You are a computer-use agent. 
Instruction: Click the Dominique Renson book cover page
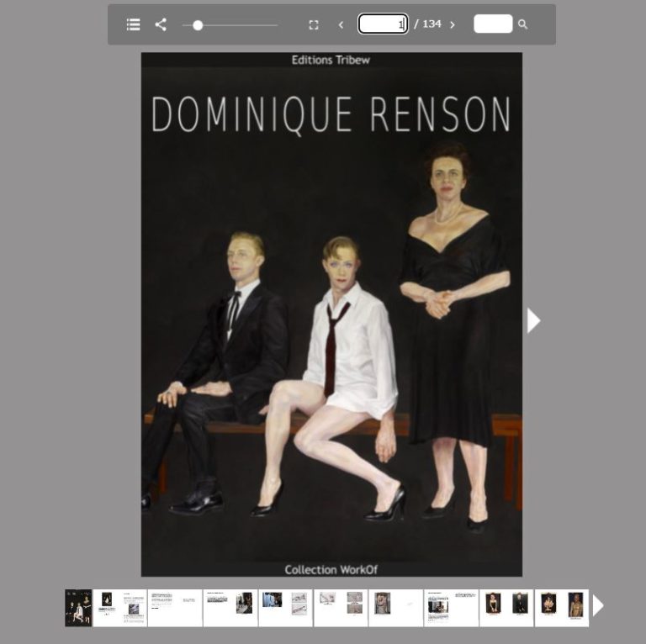[331, 314]
